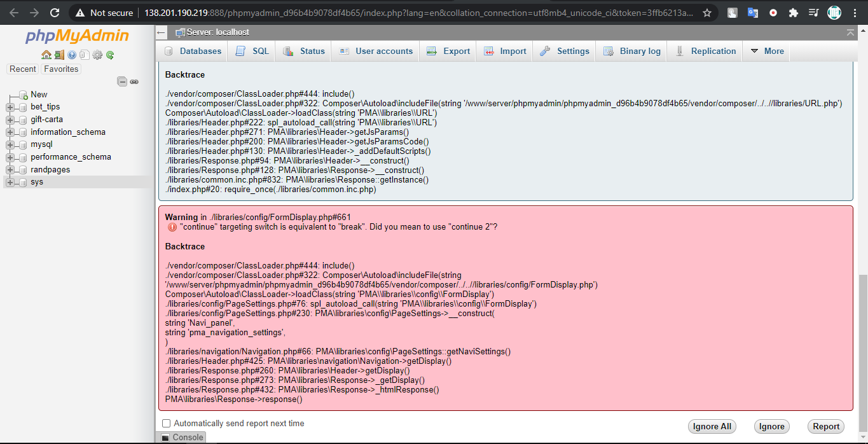Click the server icon next to Server: localhost
The height and width of the screenshot is (444, 868).
tap(181, 32)
